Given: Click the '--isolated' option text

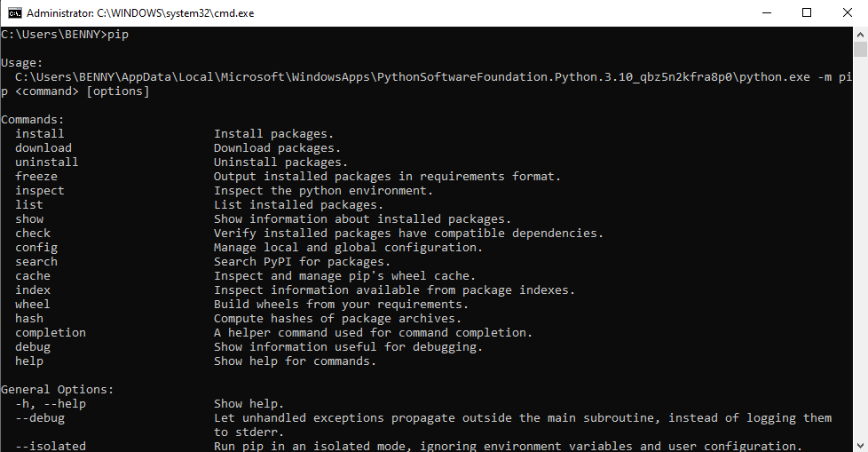Looking at the screenshot, I should click(x=50, y=447).
